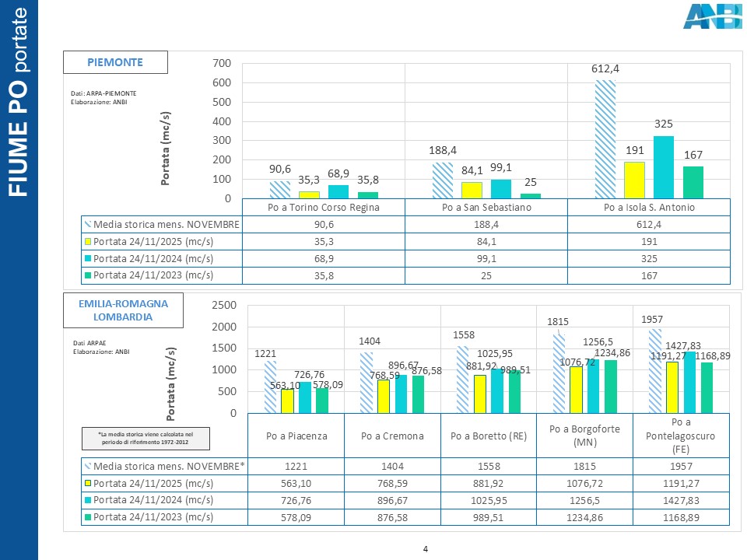Image resolution: width=747 pixels, height=560 pixels.
Task: Select the Po a Pontelagoscuro (FE) header
Action: pos(681,436)
